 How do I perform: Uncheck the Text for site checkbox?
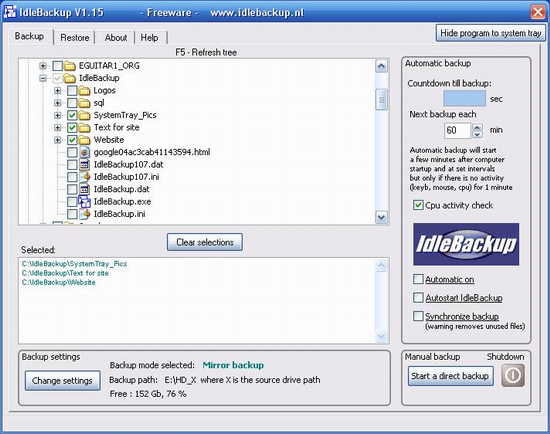point(72,127)
